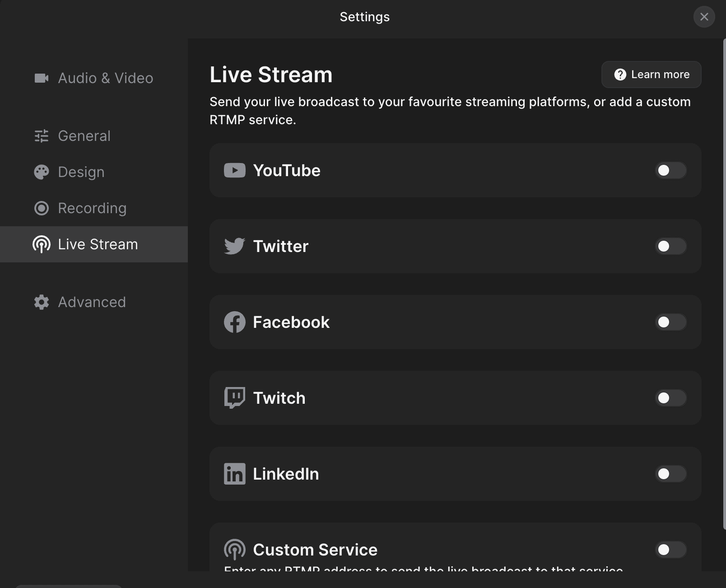726x588 pixels.
Task: Click the Recording record icon
Action: point(42,208)
